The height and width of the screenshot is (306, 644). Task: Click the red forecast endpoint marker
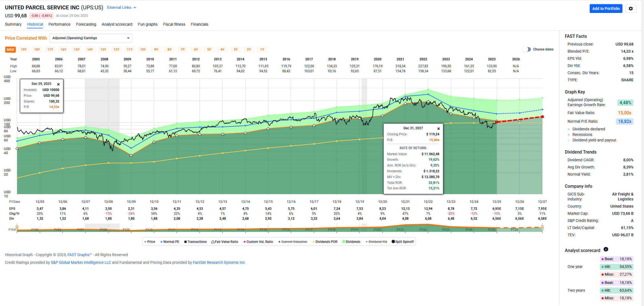pos(542,117)
